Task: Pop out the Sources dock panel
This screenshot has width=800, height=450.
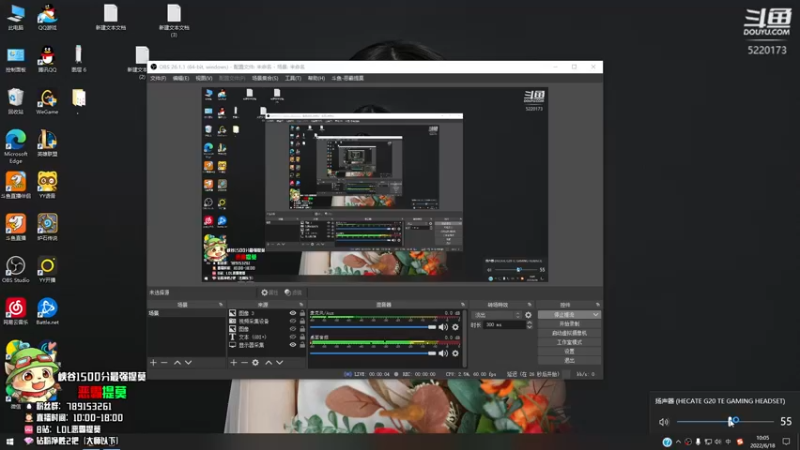Action: tap(301, 305)
